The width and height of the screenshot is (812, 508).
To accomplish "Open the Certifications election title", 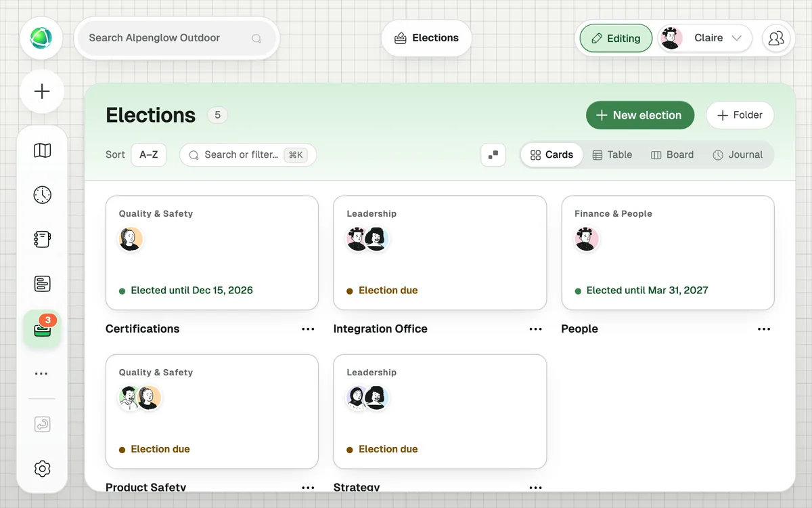I will click(143, 329).
